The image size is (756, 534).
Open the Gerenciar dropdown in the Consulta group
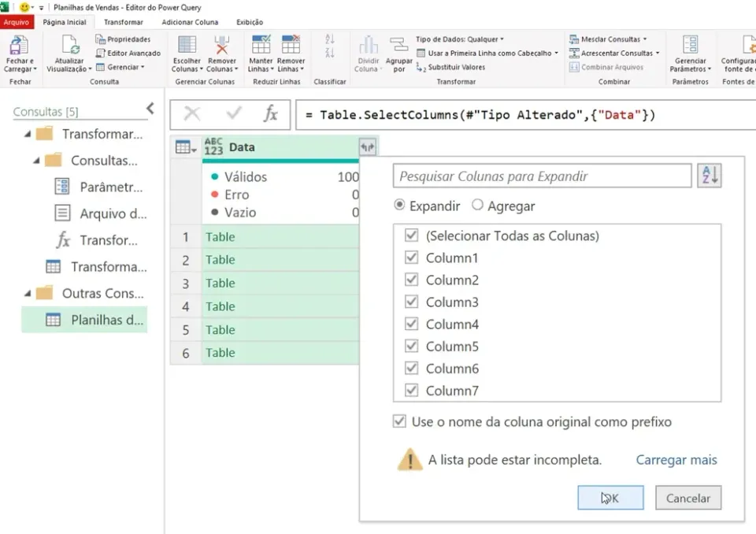(x=120, y=67)
